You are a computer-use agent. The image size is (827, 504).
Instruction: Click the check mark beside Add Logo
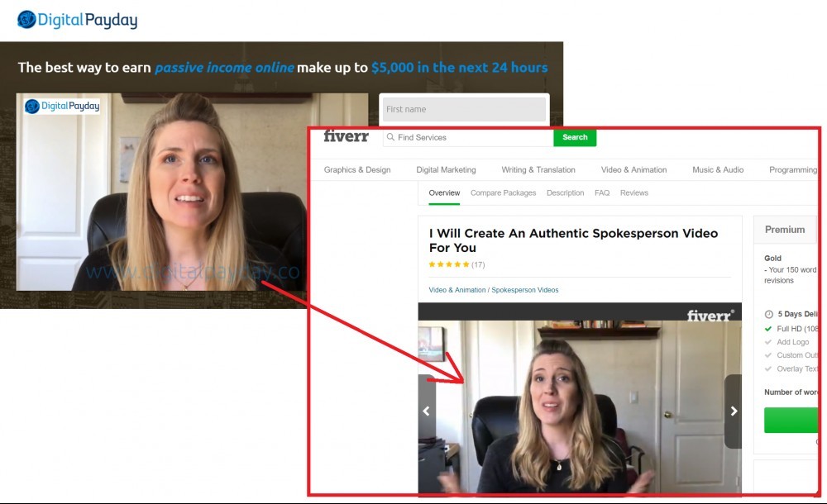(768, 342)
